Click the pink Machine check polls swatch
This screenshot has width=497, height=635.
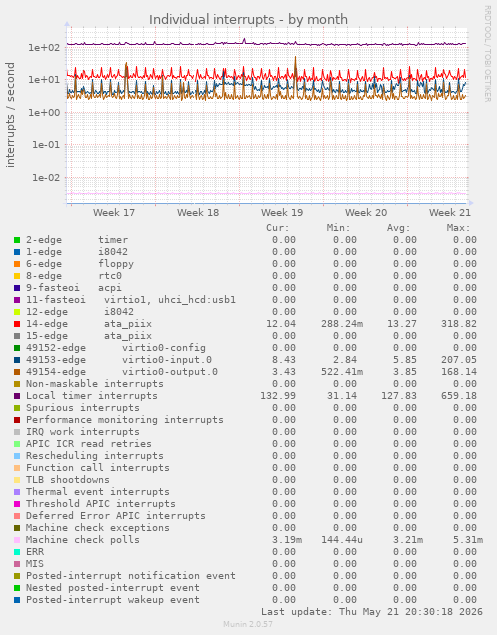tap(17, 540)
